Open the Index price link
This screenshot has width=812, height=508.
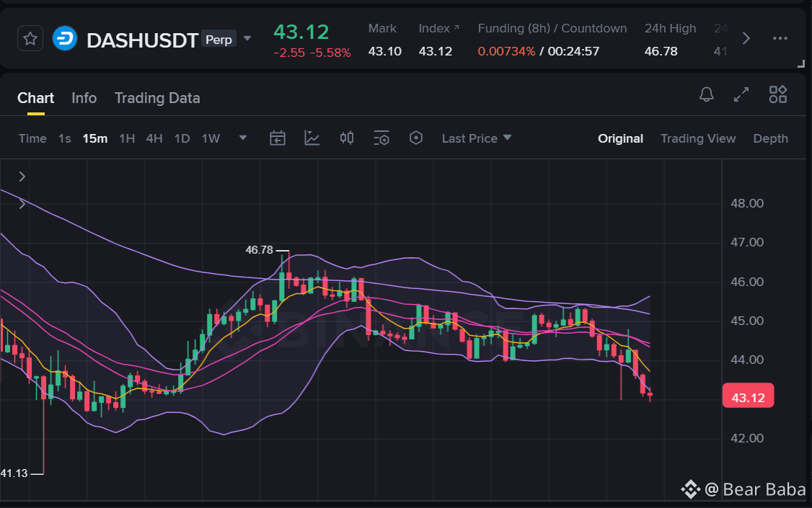click(x=438, y=28)
